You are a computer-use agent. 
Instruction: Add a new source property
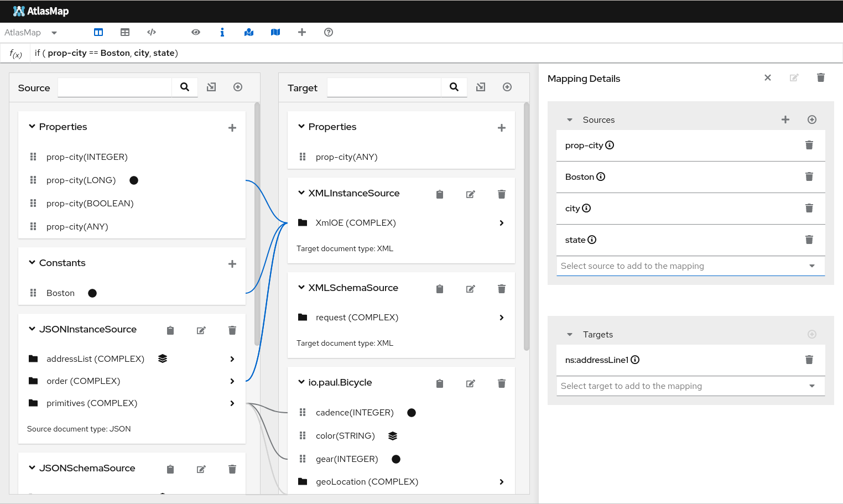(x=232, y=128)
